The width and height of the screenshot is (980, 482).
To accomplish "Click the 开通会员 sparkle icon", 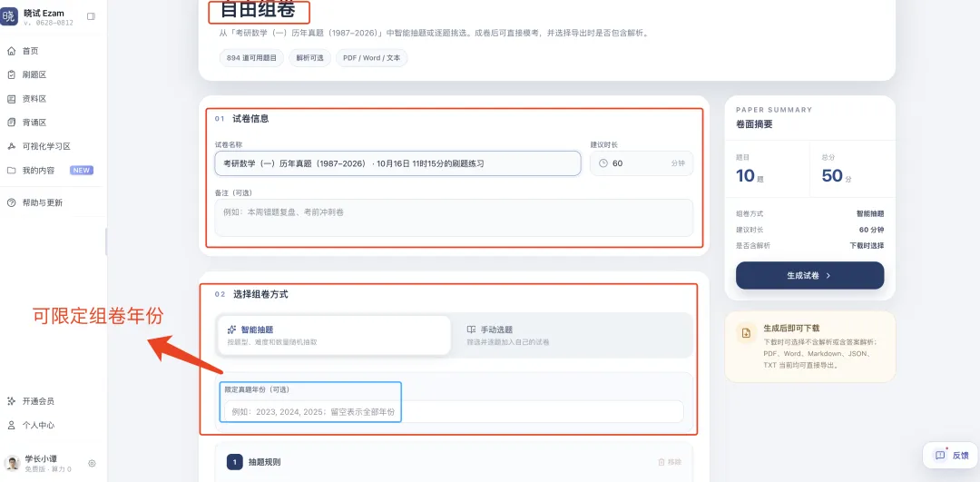I will [x=11, y=401].
